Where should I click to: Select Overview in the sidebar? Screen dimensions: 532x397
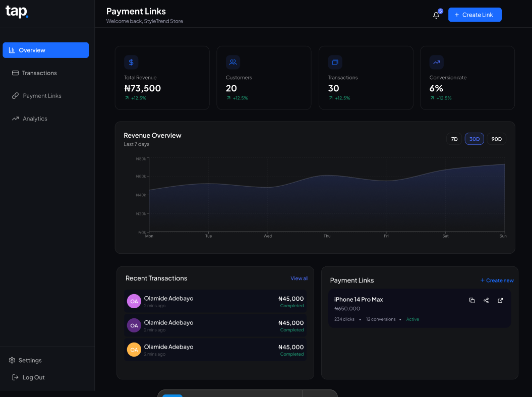click(46, 50)
